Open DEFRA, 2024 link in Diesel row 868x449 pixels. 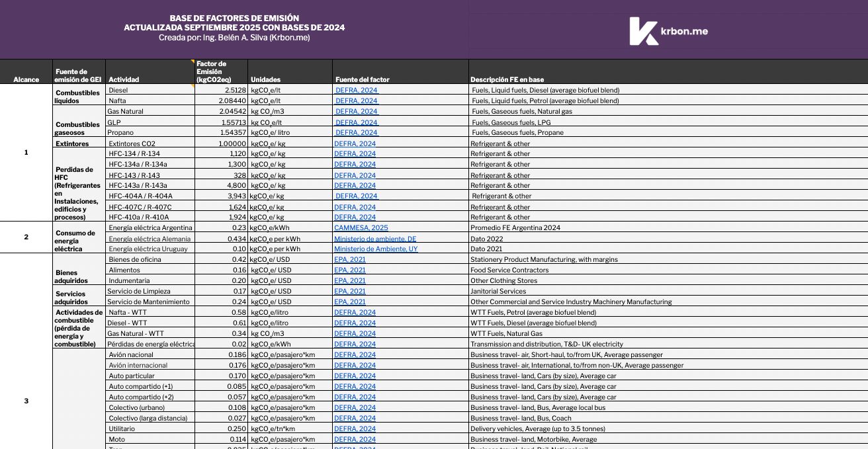coord(357,90)
